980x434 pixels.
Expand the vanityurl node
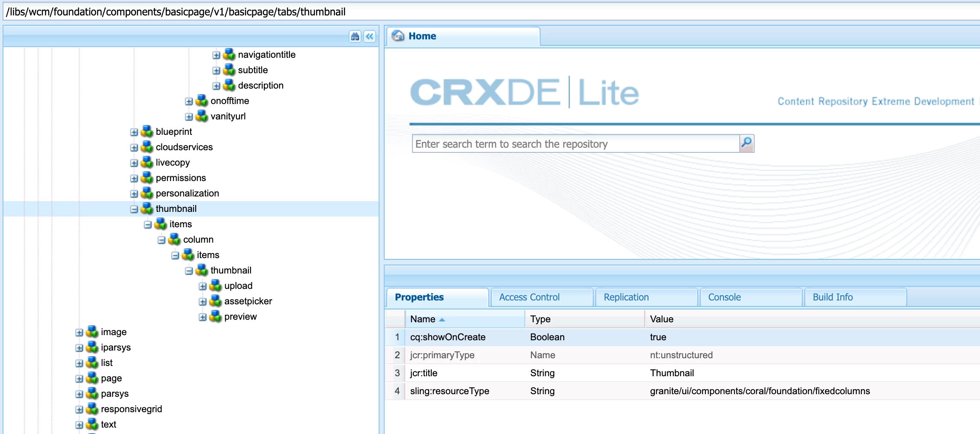[189, 117]
